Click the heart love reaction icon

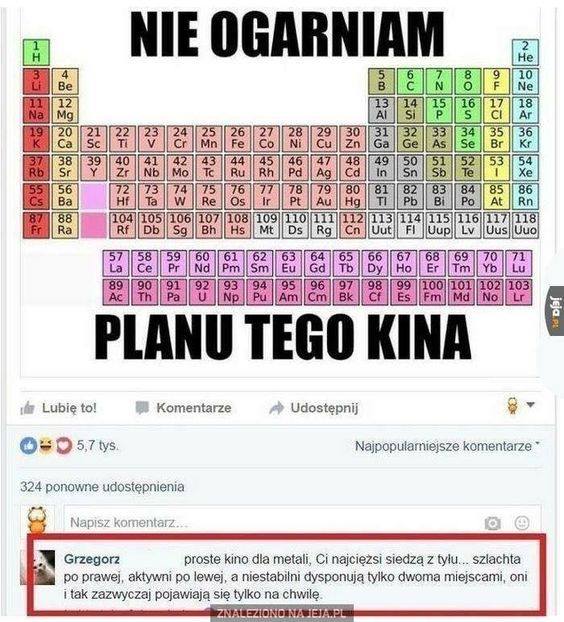pyautogui.click(x=63, y=446)
